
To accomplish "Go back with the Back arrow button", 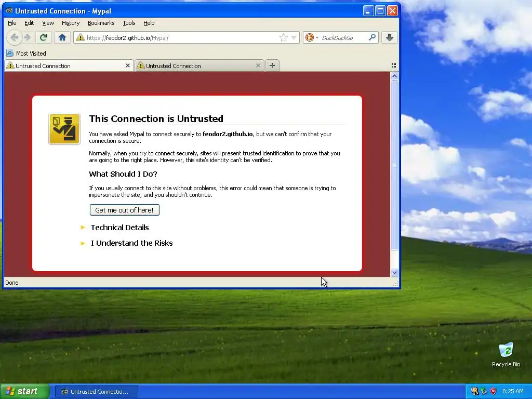I will coord(14,37).
